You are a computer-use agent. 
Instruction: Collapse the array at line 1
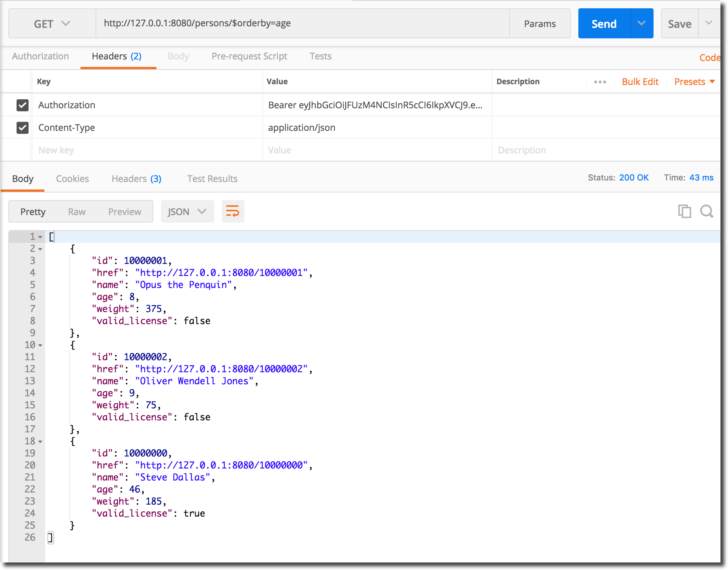point(40,237)
